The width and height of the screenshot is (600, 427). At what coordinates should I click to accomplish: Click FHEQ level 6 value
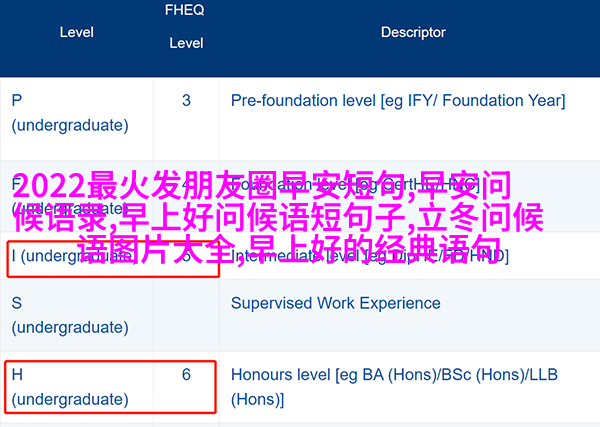186,375
